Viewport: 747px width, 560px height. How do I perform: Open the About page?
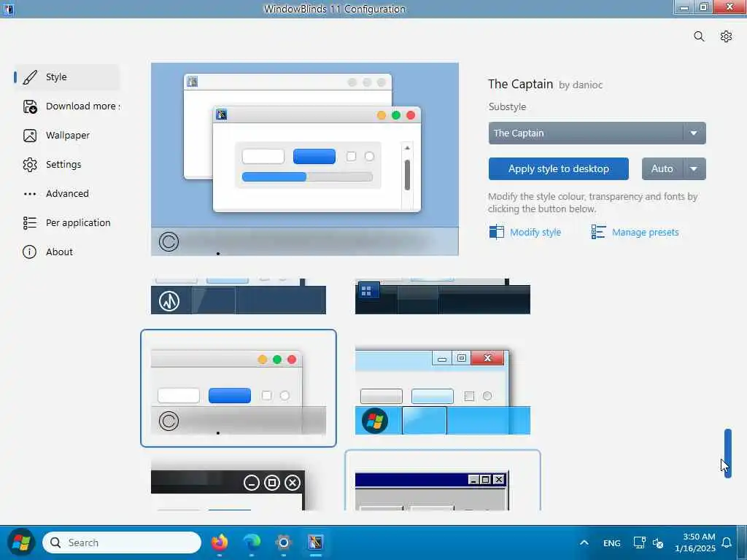click(x=66, y=252)
